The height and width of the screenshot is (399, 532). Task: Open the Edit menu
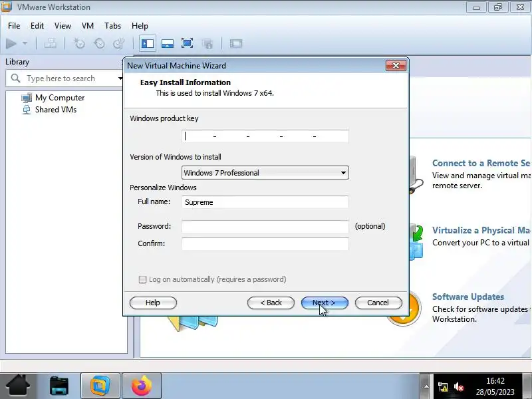point(37,26)
